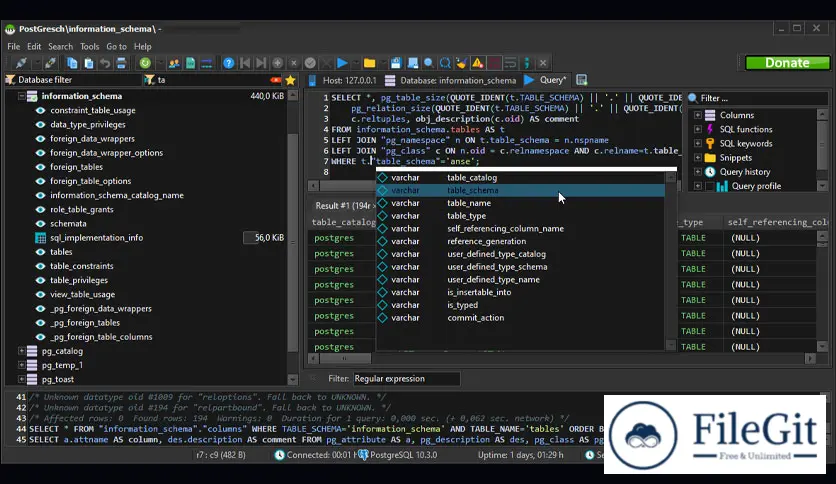Open the Tools menu

pos(90,46)
